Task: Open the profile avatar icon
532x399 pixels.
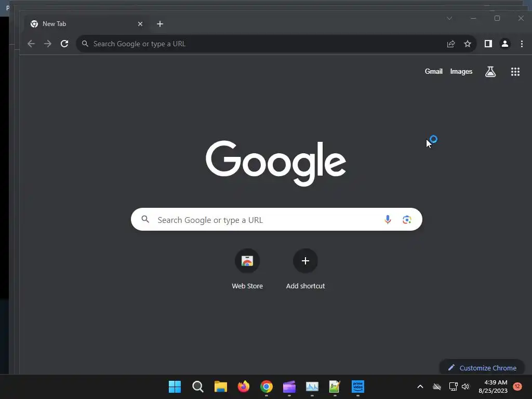Action: coord(505,44)
